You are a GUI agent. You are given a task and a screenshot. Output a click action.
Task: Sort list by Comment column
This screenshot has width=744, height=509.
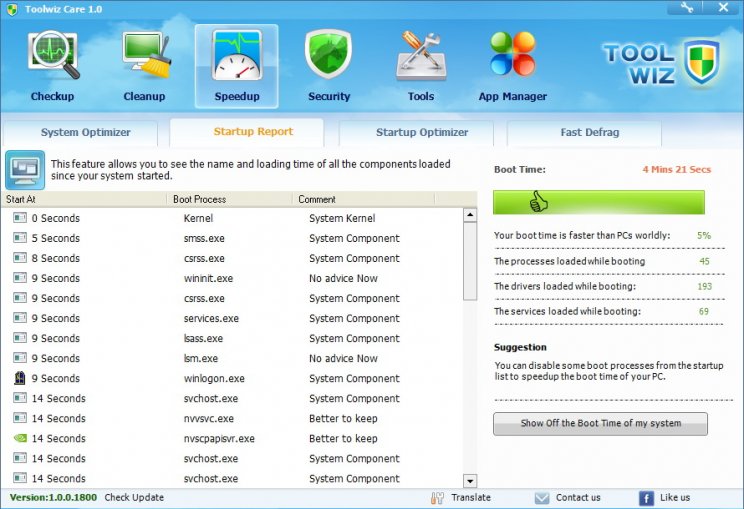tap(363, 199)
